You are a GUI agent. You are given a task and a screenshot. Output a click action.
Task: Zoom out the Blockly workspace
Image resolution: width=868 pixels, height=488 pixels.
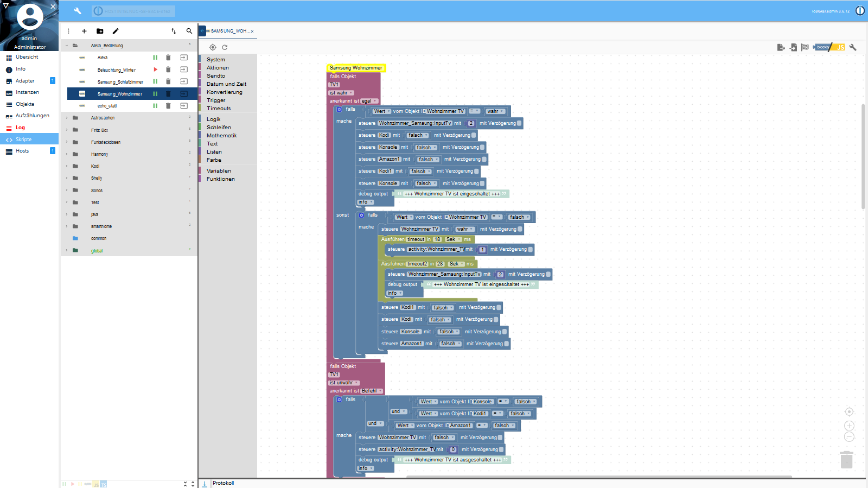point(849,437)
